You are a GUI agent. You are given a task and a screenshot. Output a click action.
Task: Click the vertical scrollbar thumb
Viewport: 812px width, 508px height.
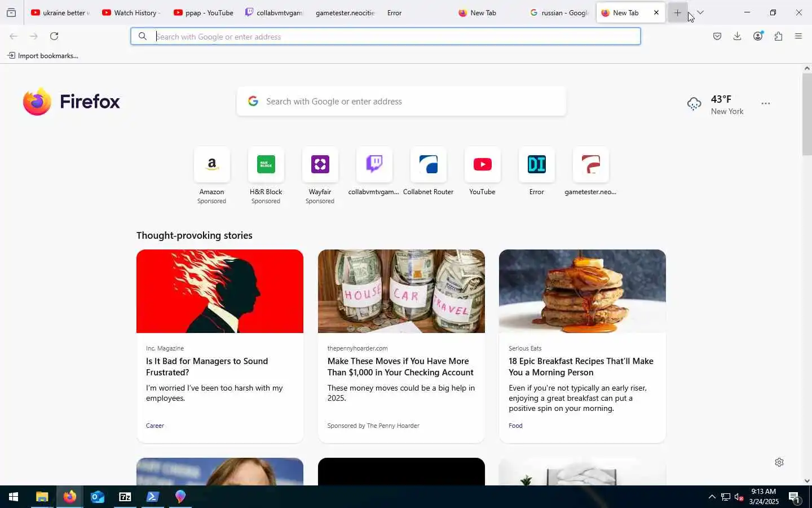[807, 114]
